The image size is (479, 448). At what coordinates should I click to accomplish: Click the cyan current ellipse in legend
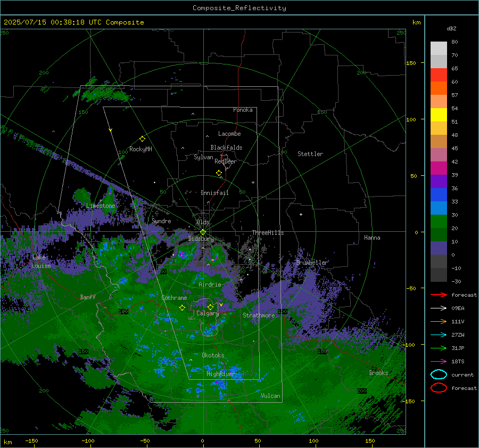pyautogui.click(x=439, y=374)
